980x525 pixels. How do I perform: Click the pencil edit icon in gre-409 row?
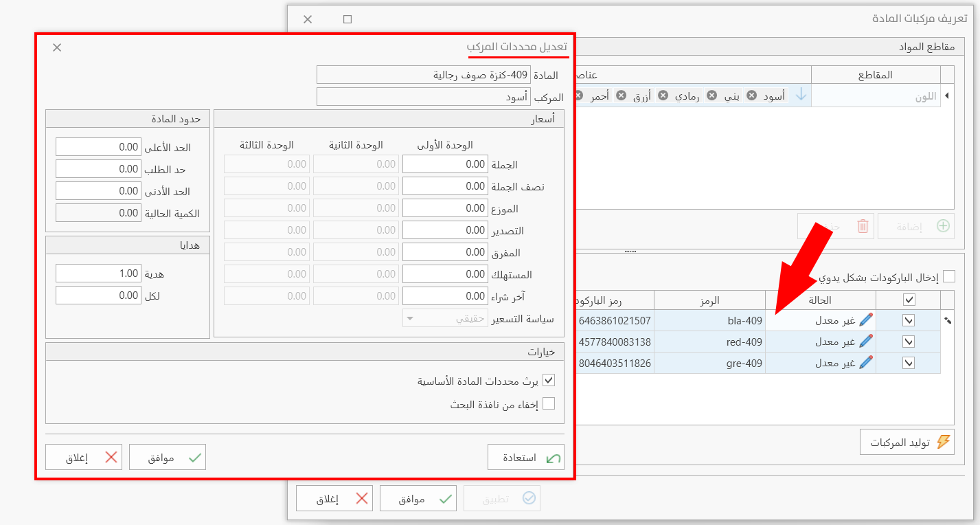(x=866, y=363)
